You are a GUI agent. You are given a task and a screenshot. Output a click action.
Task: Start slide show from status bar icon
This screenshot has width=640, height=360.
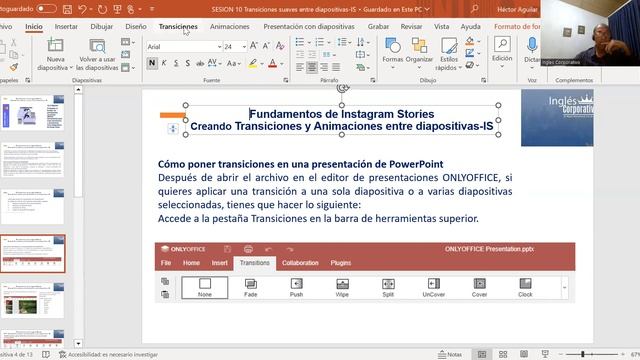click(x=545, y=354)
